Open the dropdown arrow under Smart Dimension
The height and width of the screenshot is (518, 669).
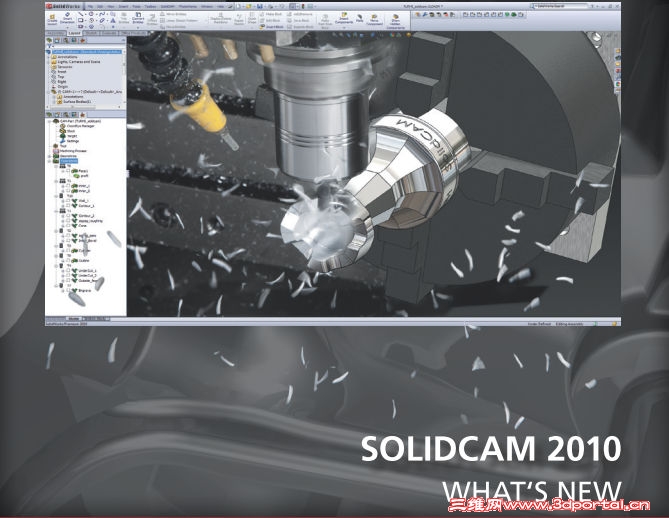[x=67, y=28]
